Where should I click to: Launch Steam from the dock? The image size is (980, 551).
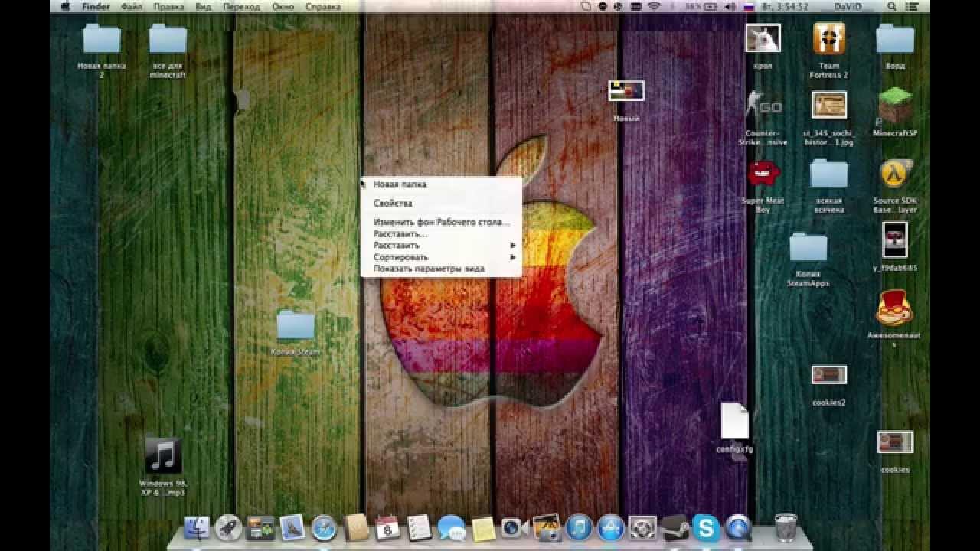[x=674, y=527]
